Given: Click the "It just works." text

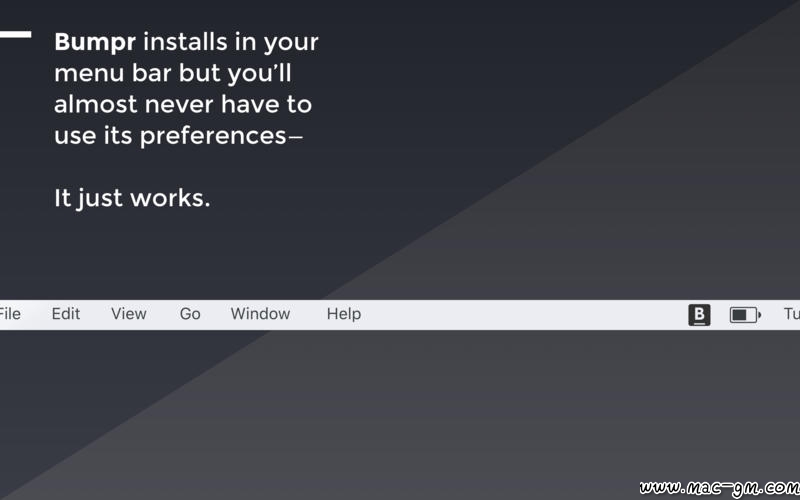Looking at the screenshot, I should coord(132,198).
